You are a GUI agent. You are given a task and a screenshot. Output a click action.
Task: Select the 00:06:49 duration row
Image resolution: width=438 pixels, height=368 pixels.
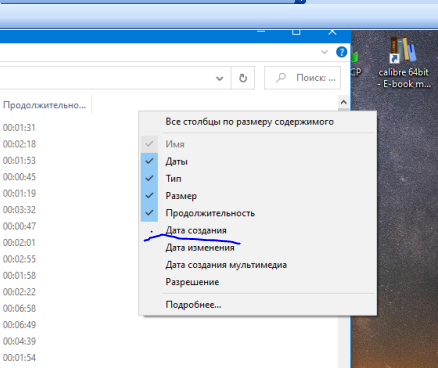(19, 325)
